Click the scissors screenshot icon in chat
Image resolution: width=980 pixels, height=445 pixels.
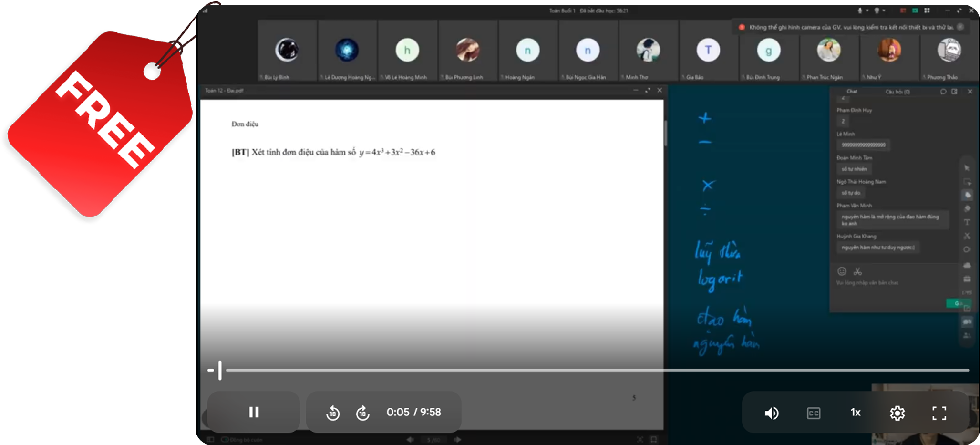[x=857, y=271]
